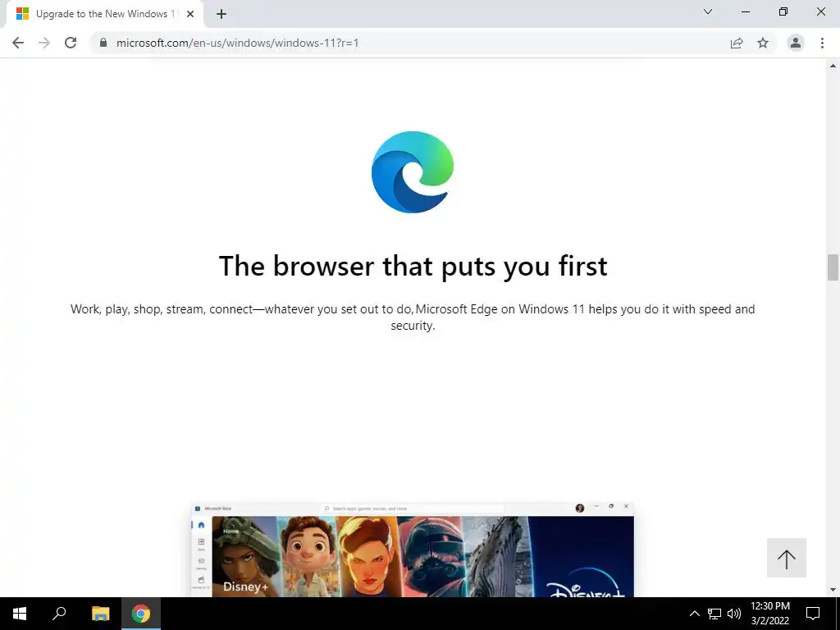Click the vertical scrollbar thumb
The height and width of the screenshot is (630, 840).
[833, 267]
